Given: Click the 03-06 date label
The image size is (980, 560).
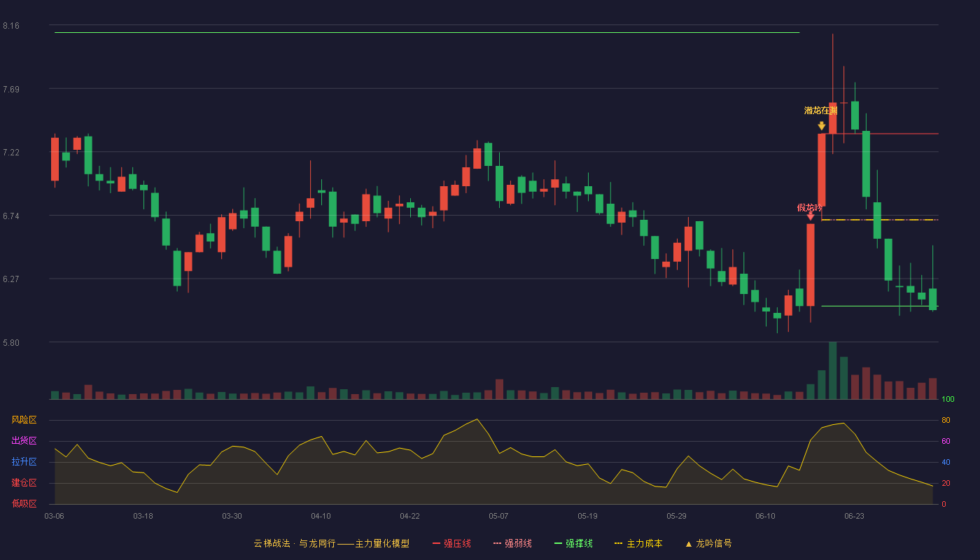Looking at the screenshot, I should click(54, 516).
